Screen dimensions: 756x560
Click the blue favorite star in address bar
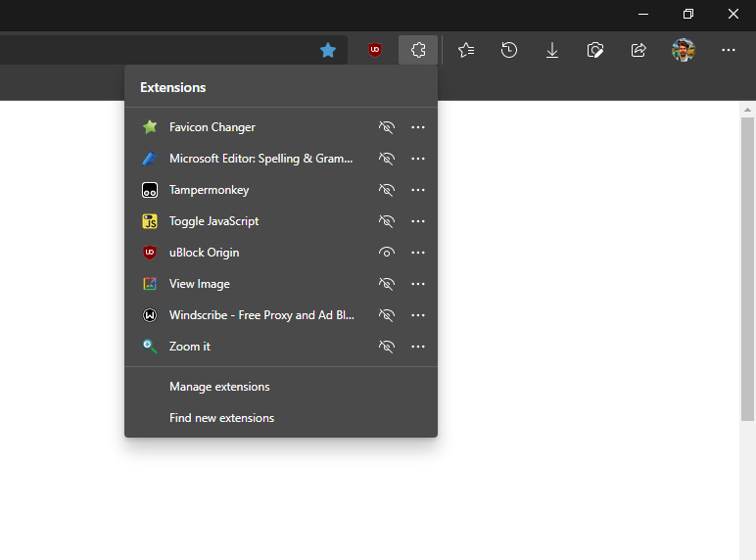coord(328,50)
